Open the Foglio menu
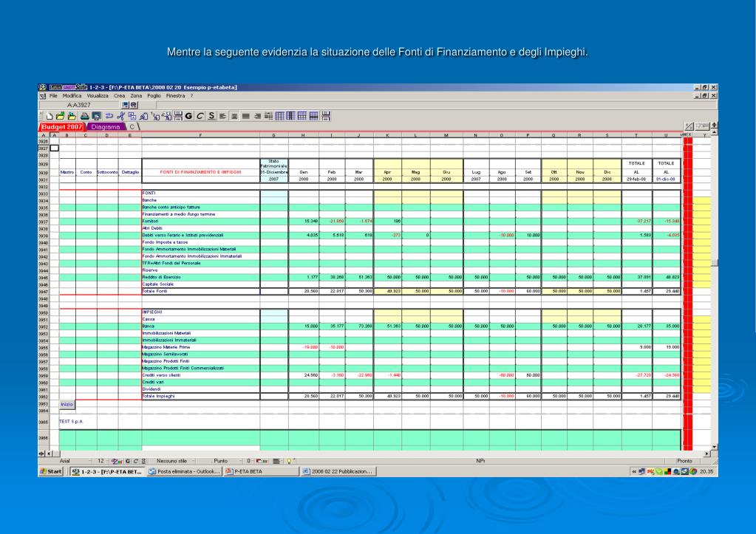This screenshot has height=534, width=756. click(x=154, y=96)
